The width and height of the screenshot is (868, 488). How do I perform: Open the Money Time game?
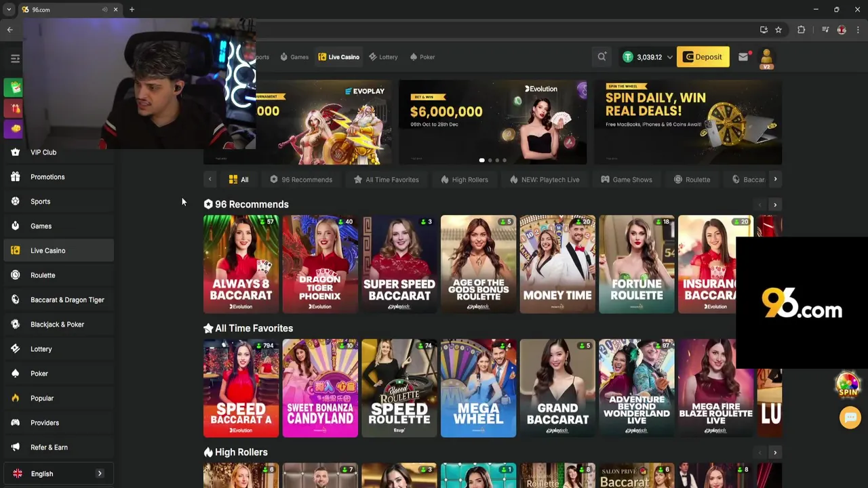click(557, 264)
